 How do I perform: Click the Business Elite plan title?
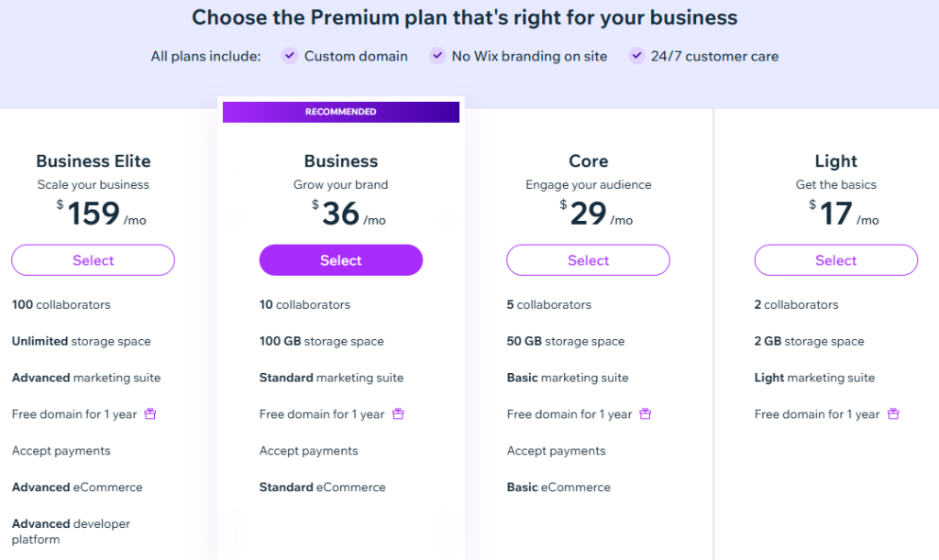[x=93, y=161]
